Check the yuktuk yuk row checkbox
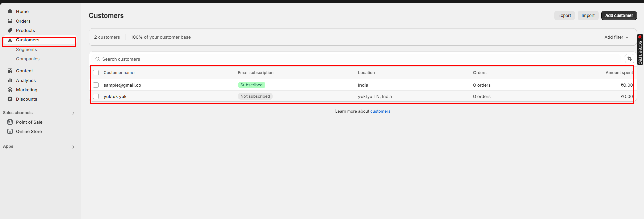The width and height of the screenshot is (644, 219). click(x=96, y=96)
